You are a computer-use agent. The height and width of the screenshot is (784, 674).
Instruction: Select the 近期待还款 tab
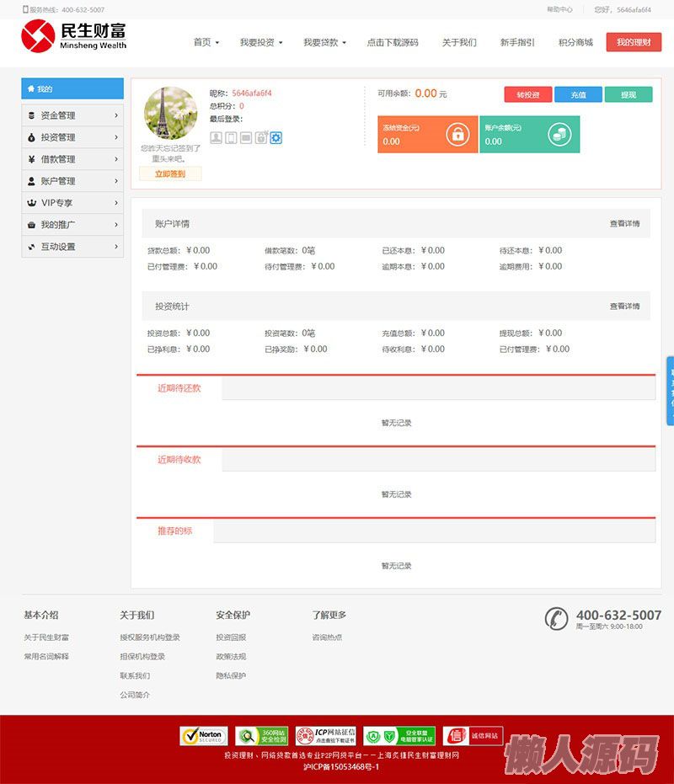click(179, 388)
